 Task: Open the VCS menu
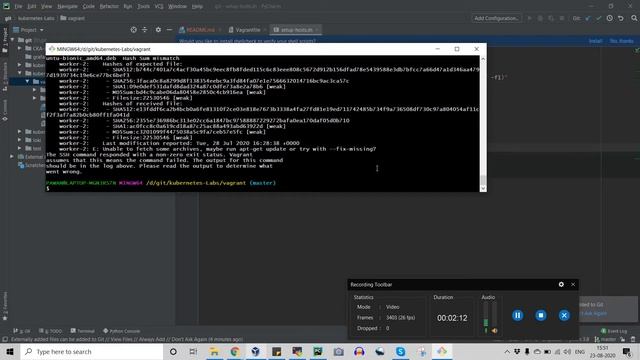coord(159,7)
